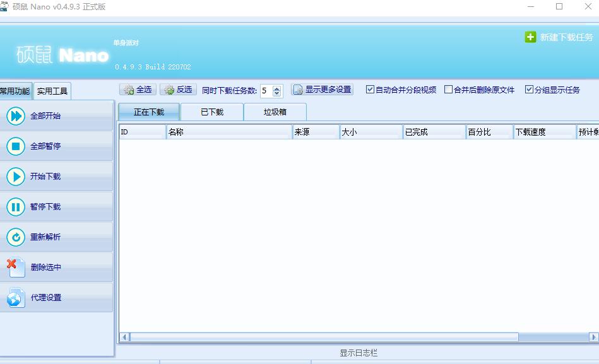Click the 反选 button label
Viewport: 599px width, 364px height.
pos(184,90)
